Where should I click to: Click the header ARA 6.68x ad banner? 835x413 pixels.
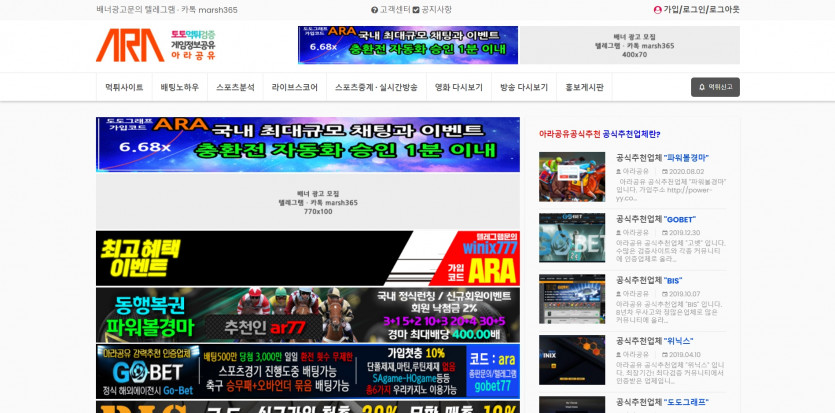(x=407, y=45)
